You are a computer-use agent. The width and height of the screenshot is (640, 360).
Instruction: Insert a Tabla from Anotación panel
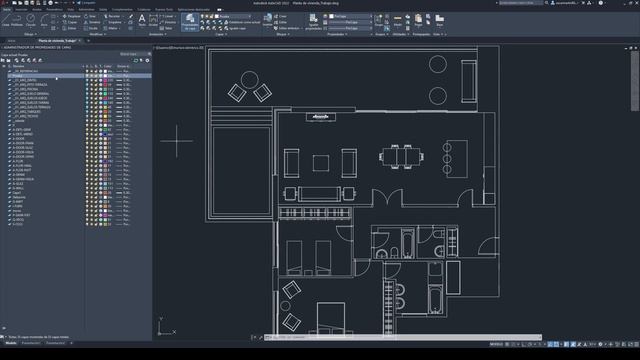click(x=166, y=29)
